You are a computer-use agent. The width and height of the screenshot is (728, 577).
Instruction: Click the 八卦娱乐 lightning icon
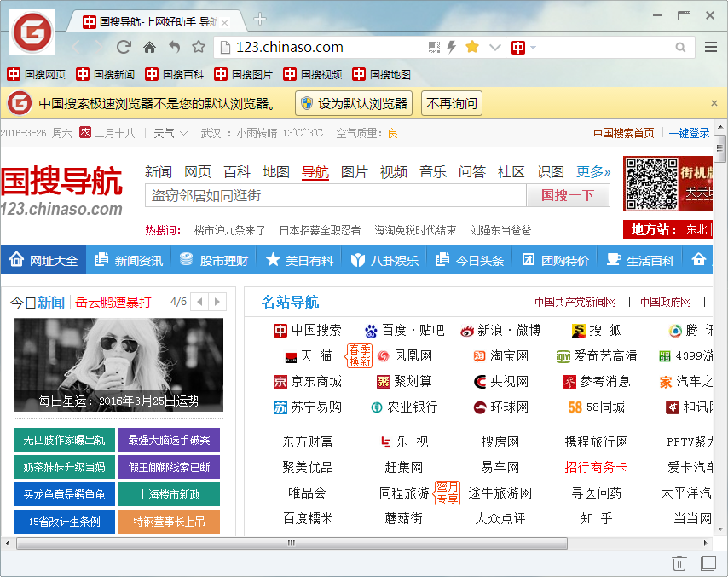[357, 259]
